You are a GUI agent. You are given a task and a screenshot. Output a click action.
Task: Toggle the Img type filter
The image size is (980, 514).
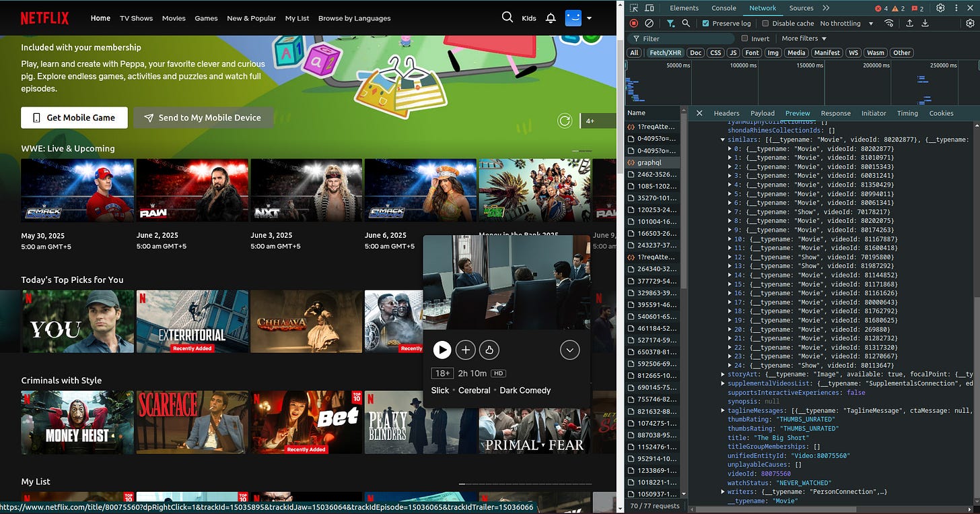pos(773,53)
